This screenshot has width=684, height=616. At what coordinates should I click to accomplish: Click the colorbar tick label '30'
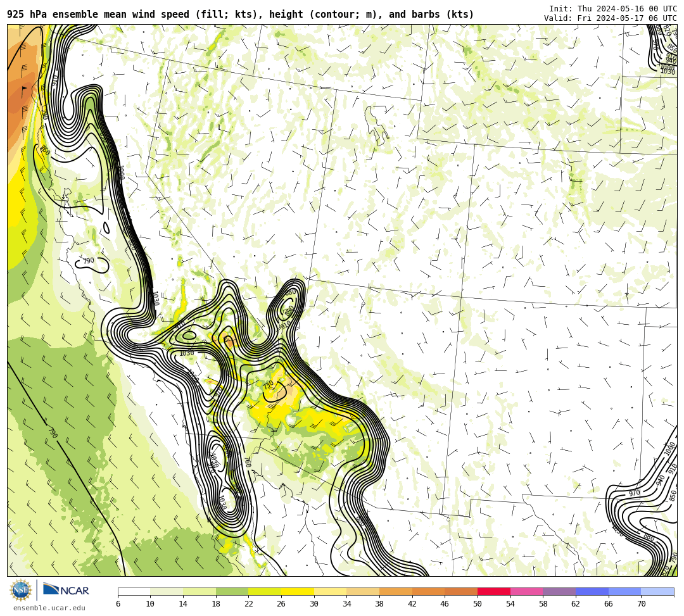tap(314, 604)
